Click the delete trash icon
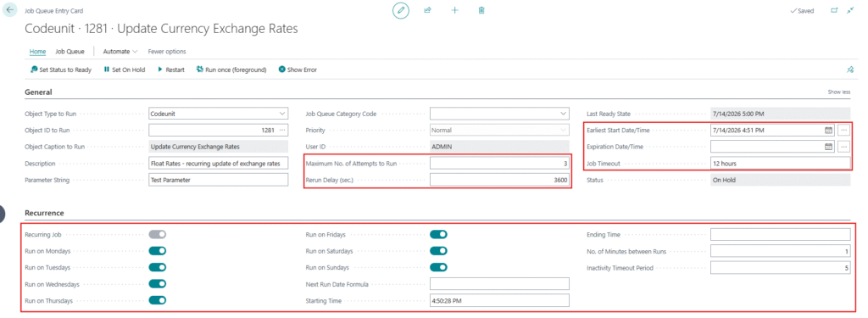868x318 pixels. pyautogui.click(x=481, y=10)
